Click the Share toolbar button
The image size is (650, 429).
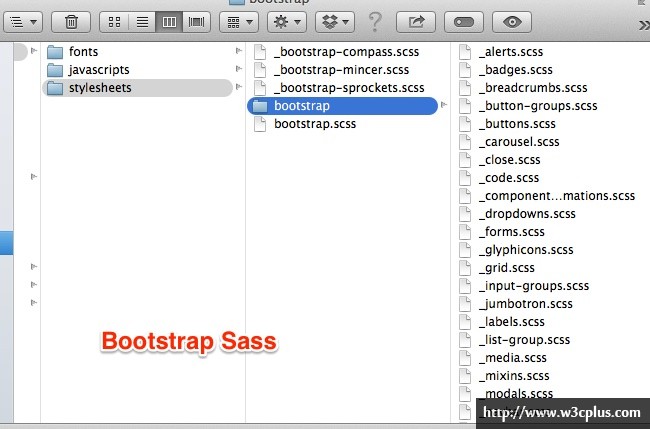(x=416, y=22)
